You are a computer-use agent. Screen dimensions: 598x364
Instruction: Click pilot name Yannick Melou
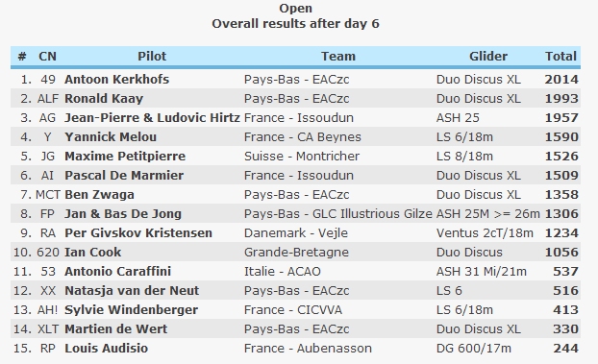(111, 136)
